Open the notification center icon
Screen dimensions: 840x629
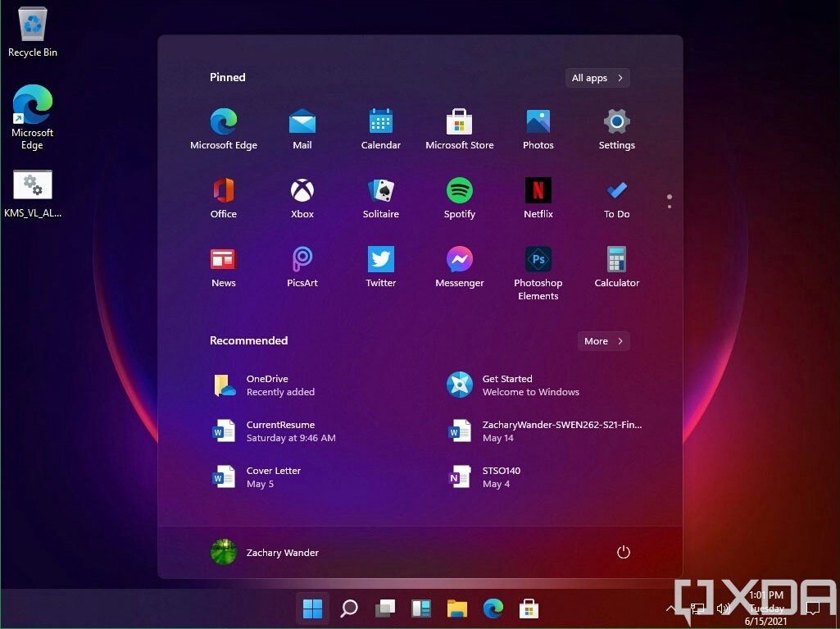pyautogui.click(x=813, y=608)
